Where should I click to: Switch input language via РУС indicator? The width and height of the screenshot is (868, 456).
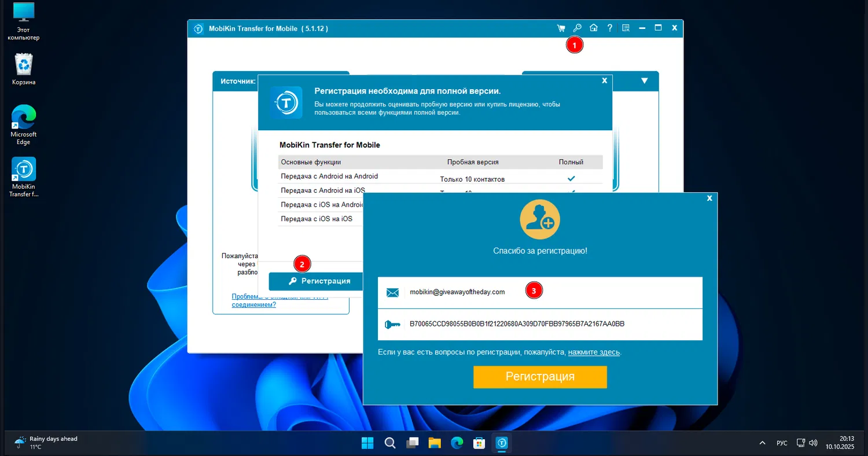(x=782, y=443)
